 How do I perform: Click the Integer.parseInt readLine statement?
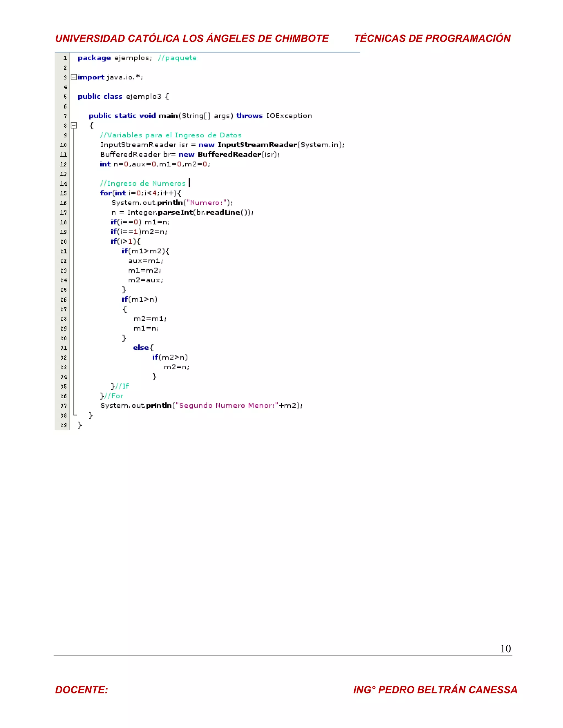[x=182, y=212]
